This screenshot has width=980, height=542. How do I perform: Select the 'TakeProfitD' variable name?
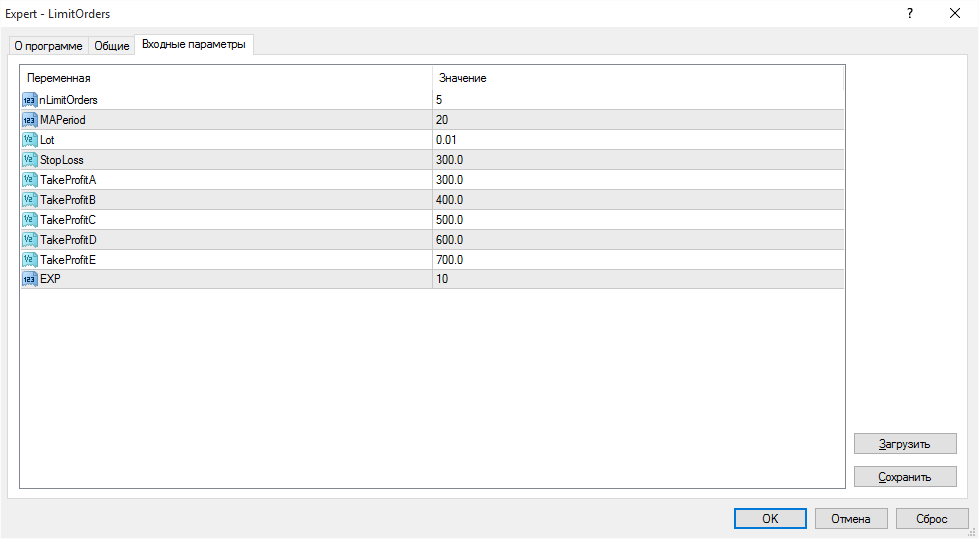point(68,240)
